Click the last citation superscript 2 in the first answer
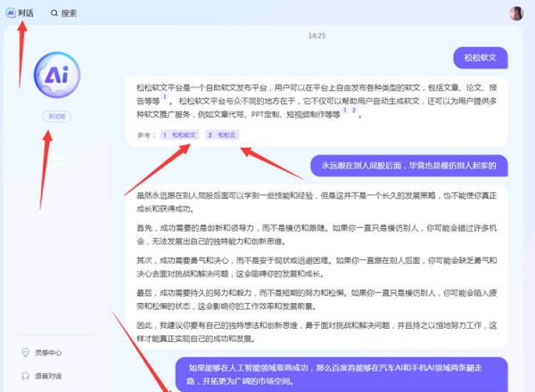 pos(353,110)
